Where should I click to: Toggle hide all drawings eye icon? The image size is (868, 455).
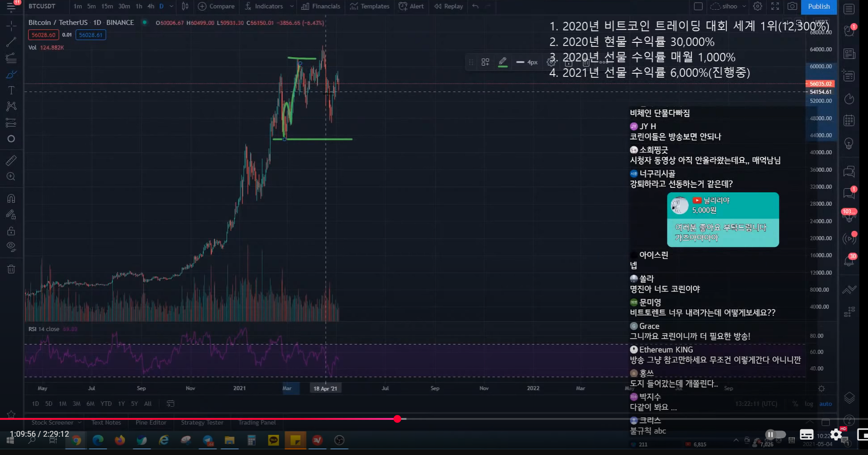pos(11,247)
